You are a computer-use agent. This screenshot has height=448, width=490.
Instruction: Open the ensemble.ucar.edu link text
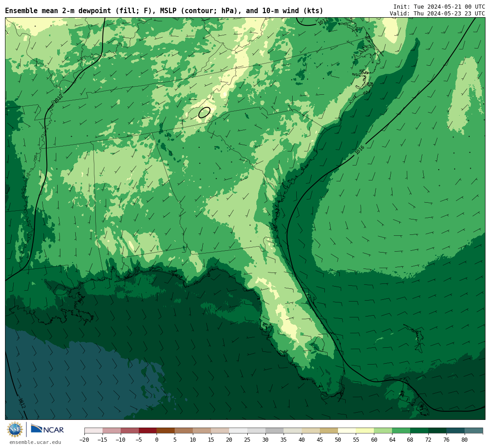pyautogui.click(x=35, y=442)
